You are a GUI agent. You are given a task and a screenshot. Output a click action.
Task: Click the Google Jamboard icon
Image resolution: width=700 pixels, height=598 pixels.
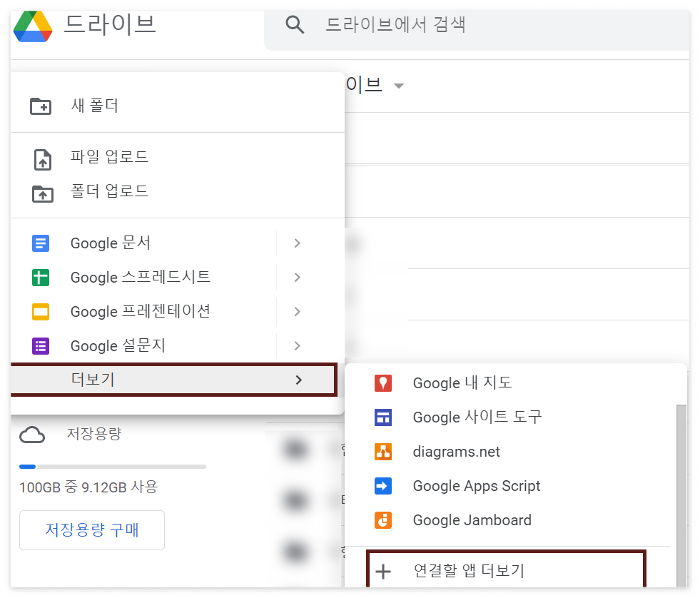[383, 520]
